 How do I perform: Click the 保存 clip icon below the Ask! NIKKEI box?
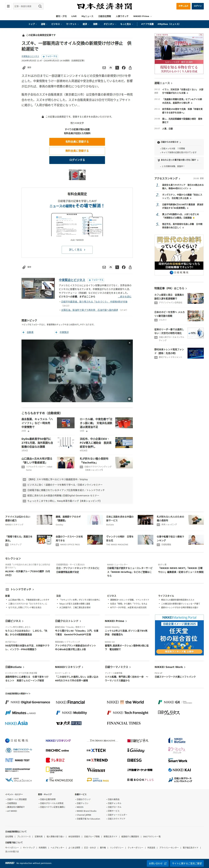point(24,267)
